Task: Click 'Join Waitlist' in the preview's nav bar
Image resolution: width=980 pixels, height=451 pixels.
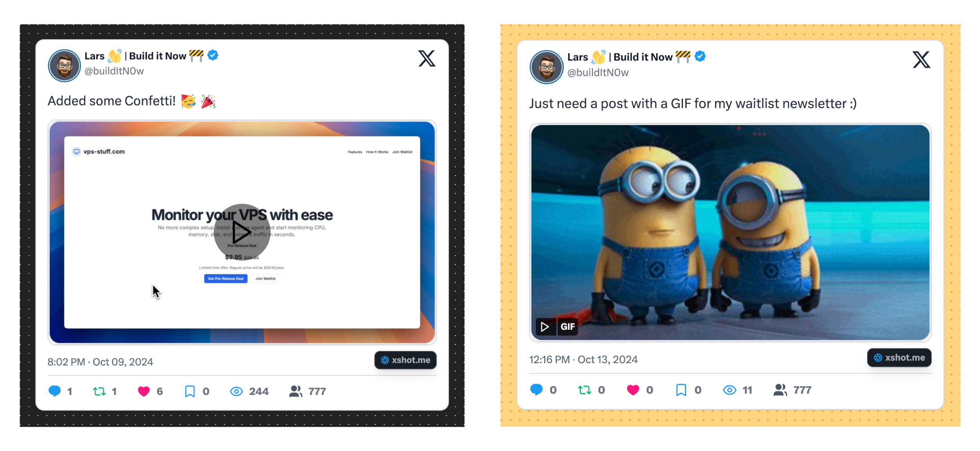Action: [x=402, y=152]
